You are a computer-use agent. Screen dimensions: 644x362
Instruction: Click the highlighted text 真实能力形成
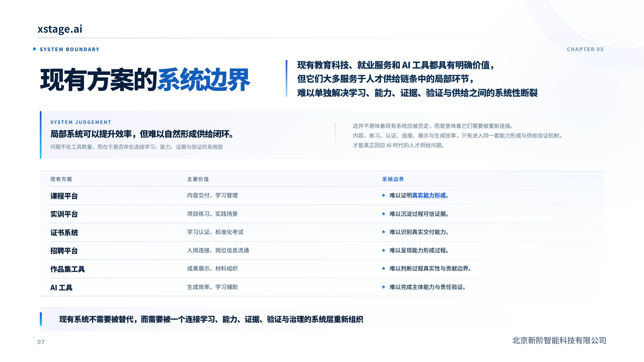point(429,195)
